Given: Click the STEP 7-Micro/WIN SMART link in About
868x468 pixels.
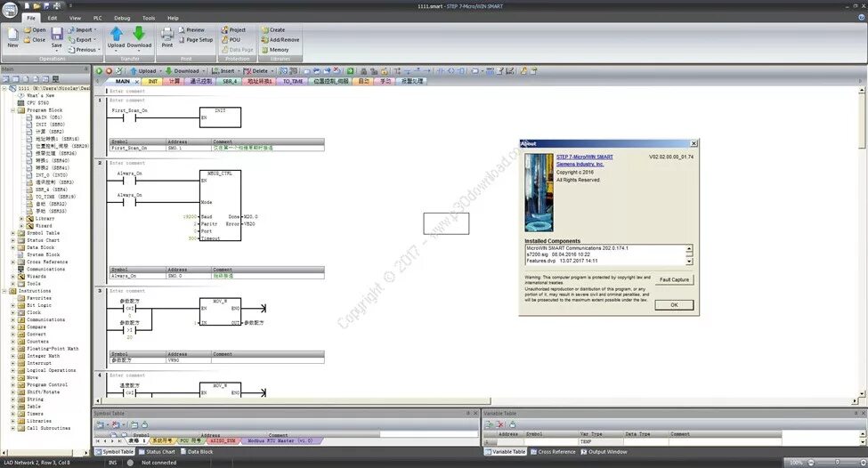Looking at the screenshot, I should (585, 157).
